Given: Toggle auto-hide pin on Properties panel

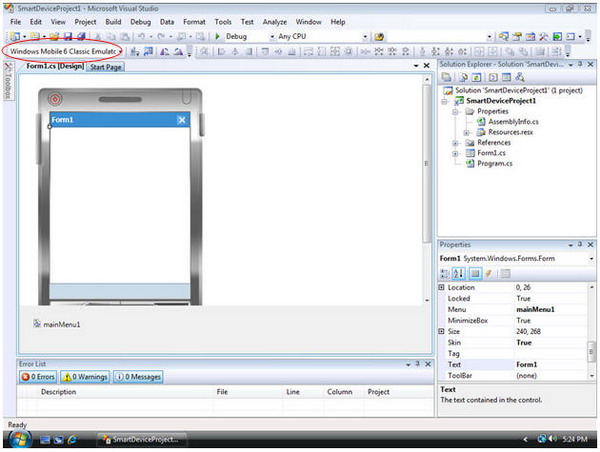Looking at the screenshot, I should (580, 244).
